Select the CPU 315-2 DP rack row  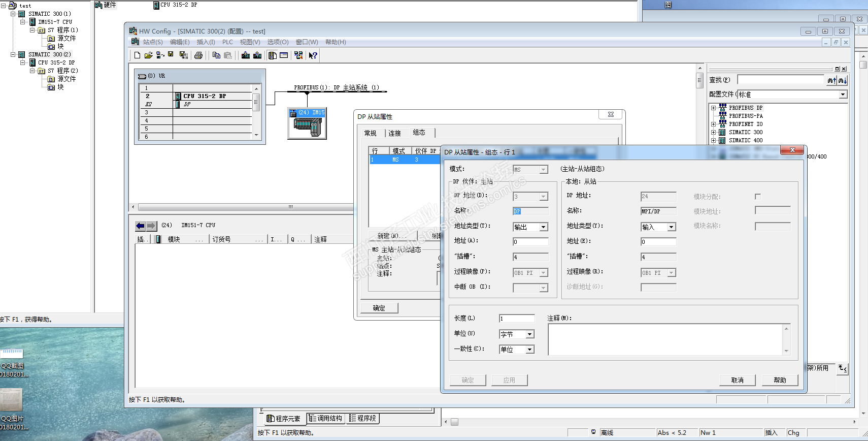[196, 96]
